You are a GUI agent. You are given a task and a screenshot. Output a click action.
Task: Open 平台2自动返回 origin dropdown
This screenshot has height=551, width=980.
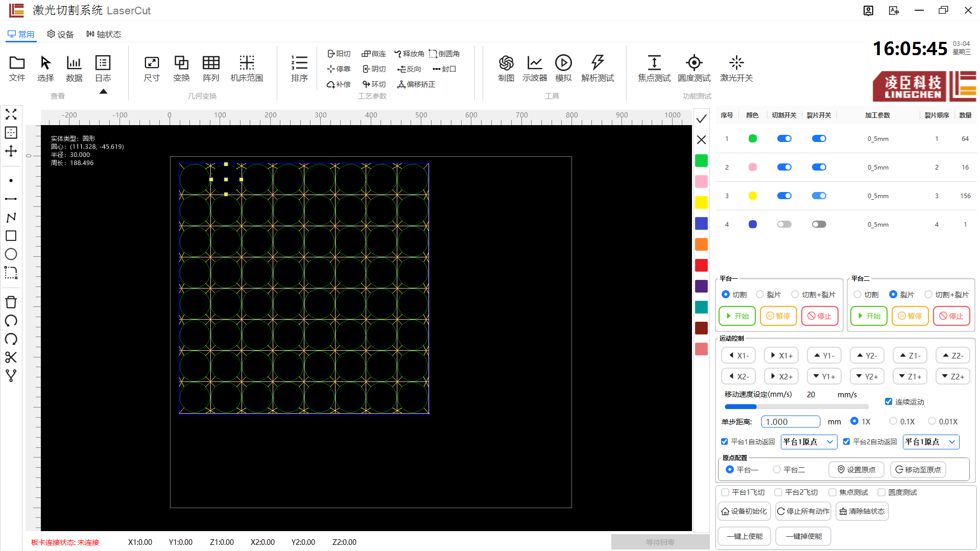[931, 442]
